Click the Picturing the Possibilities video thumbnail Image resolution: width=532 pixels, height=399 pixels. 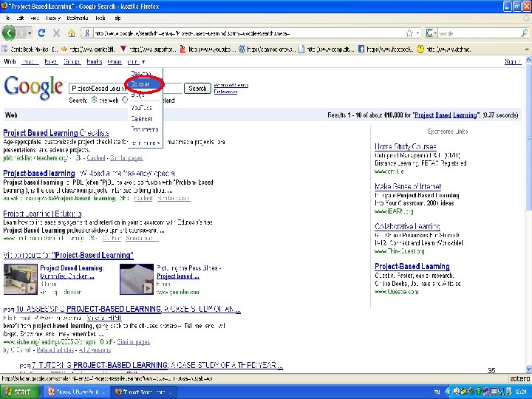pos(137,279)
